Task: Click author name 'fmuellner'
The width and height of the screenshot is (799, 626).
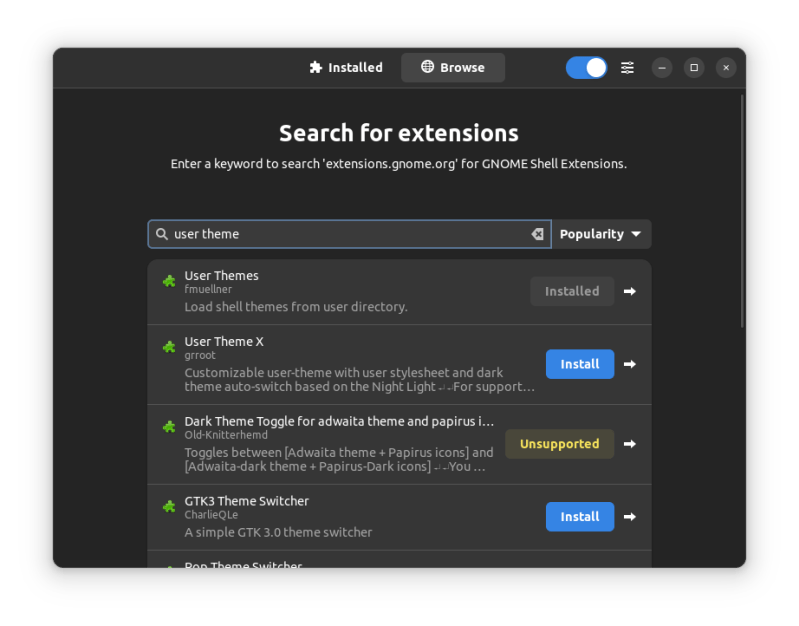Action: [208, 290]
